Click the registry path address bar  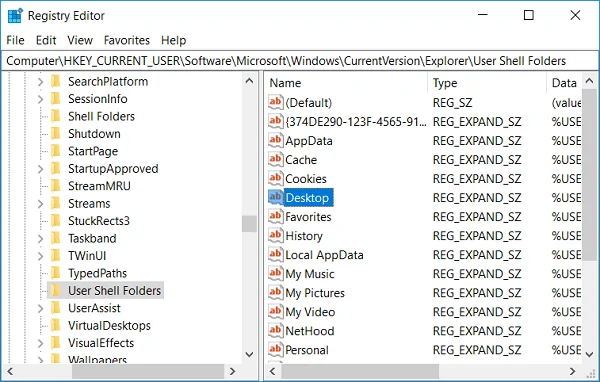click(300, 61)
